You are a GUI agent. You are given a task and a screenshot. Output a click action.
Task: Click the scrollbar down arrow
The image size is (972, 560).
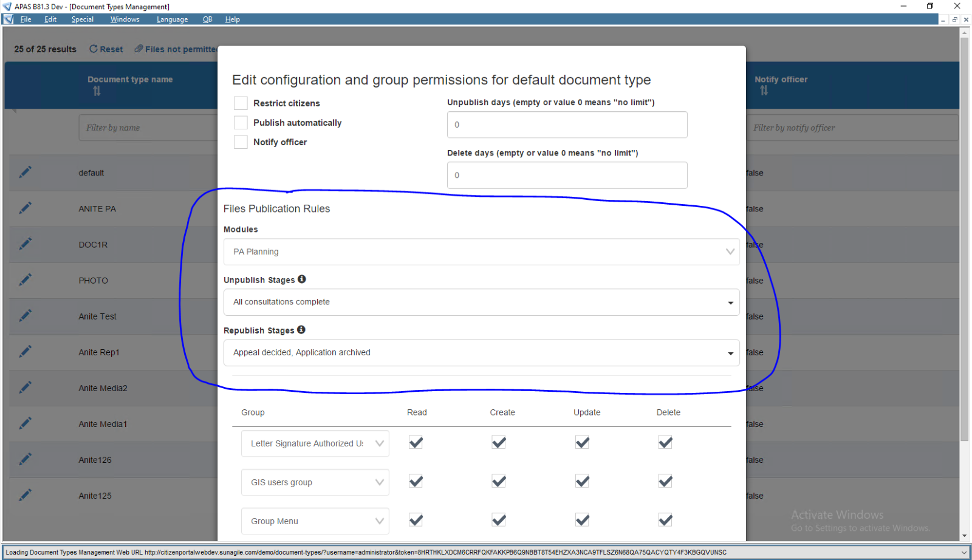tap(964, 536)
